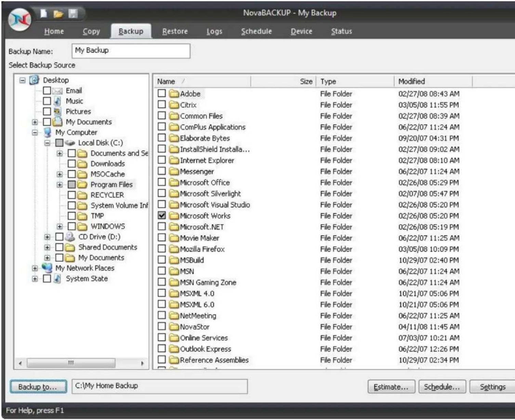Click the Desktop icon in source tree
This screenshot has height=420, width=515.
pos(34,80)
